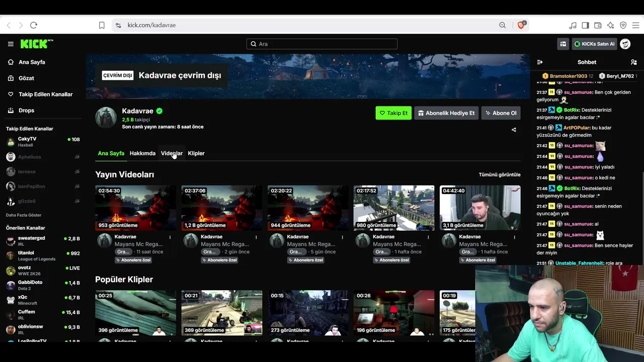Click the green verified badge next to Kadavrae
The image size is (644, 362).
point(159,111)
